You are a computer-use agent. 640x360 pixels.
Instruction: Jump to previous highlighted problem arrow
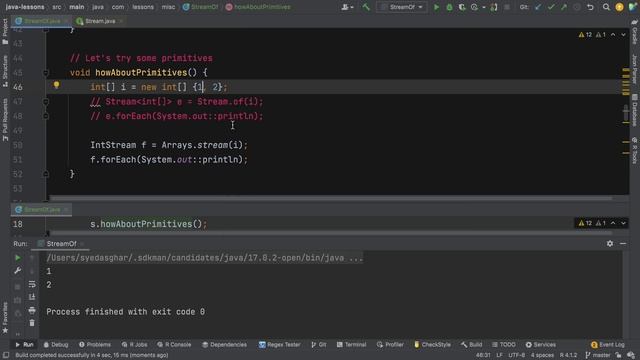point(613,35)
